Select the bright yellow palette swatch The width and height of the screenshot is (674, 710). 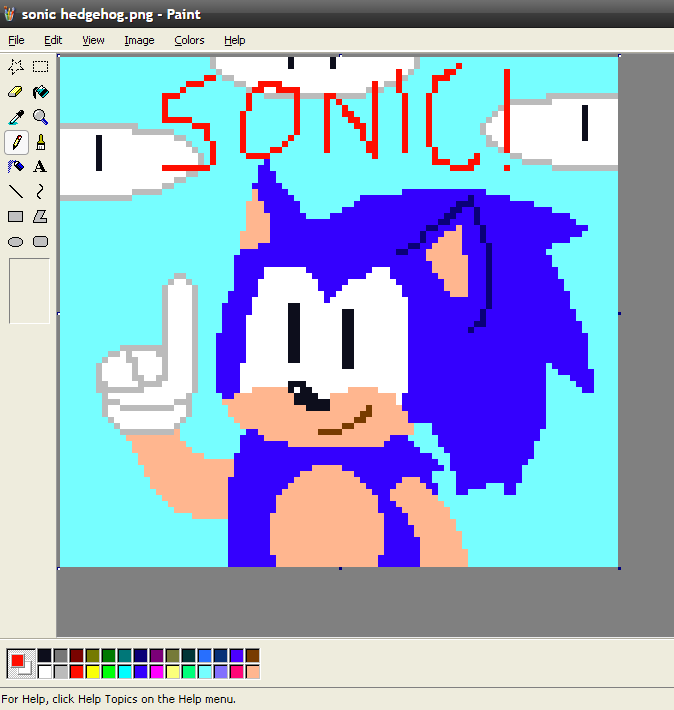pyautogui.click(x=93, y=672)
